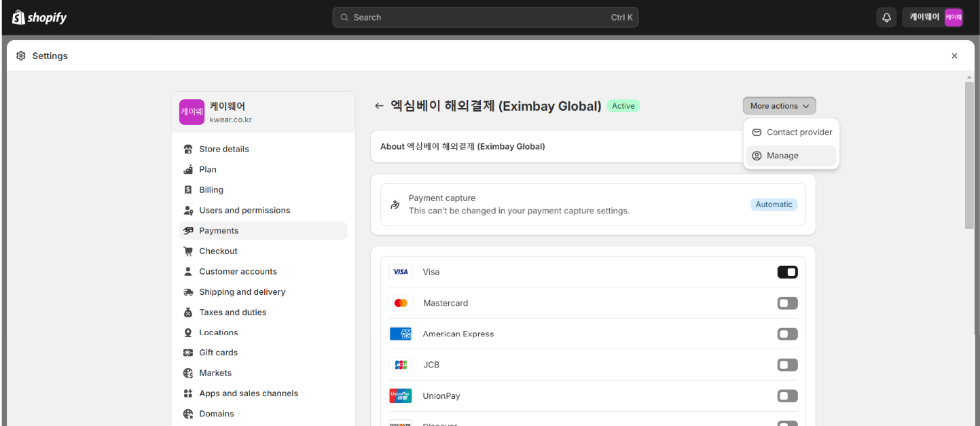Click the Mastercard logo
The width and height of the screenshot is (980, 426).
[x=401, y=303]
